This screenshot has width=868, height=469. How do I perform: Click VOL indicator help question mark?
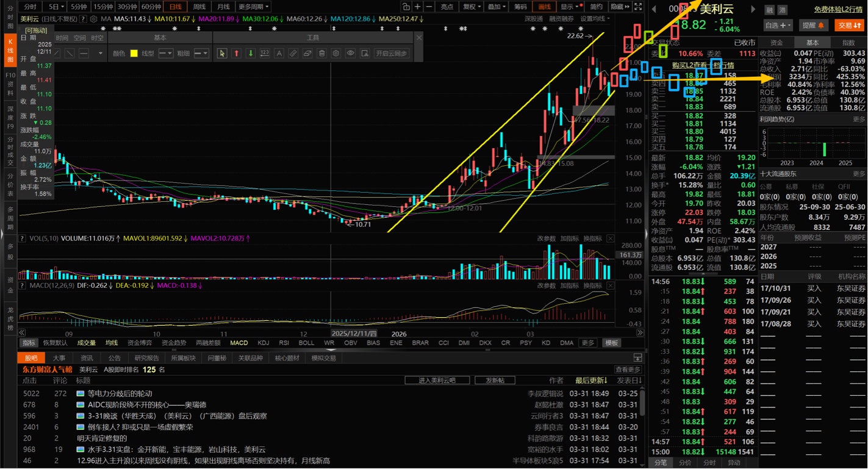click(x=23, y=238)
